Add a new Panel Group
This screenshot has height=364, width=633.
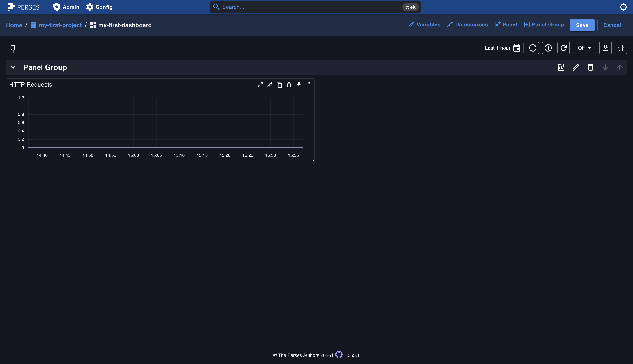[x=544, y=25]
